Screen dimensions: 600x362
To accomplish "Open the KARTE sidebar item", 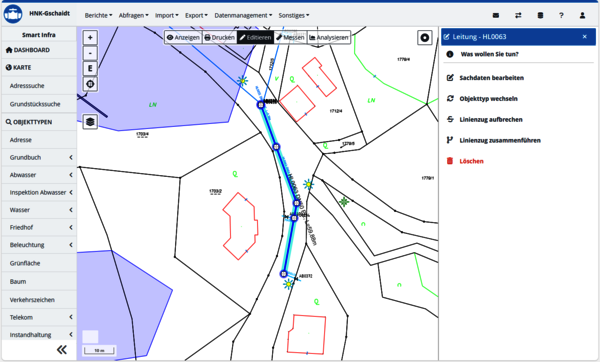I will click(39, 67).
